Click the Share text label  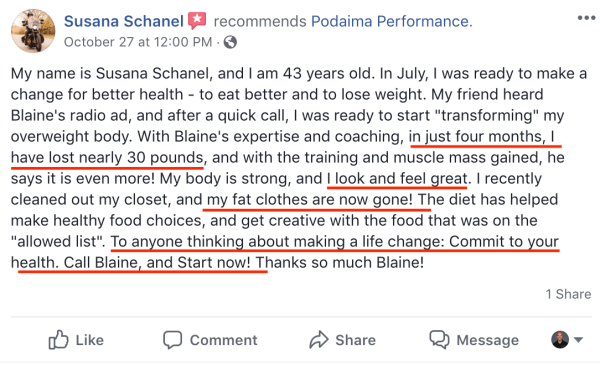(355, 340)
